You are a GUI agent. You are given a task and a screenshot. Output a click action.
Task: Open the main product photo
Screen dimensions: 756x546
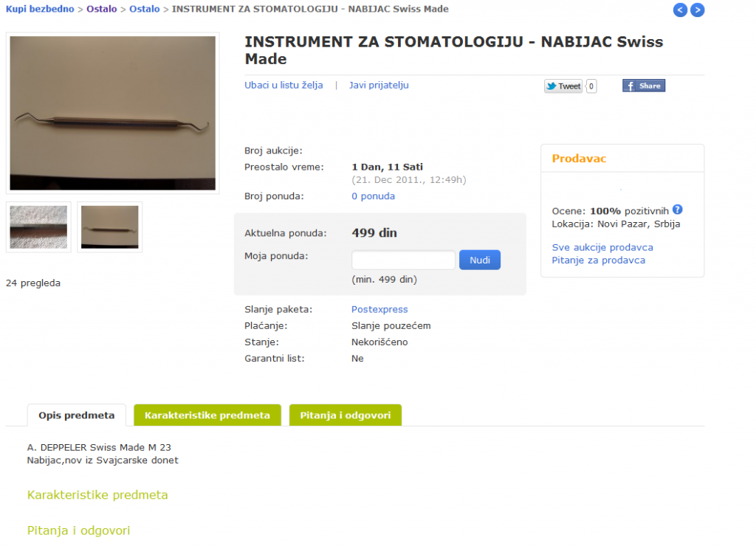[x=113, y=113]
